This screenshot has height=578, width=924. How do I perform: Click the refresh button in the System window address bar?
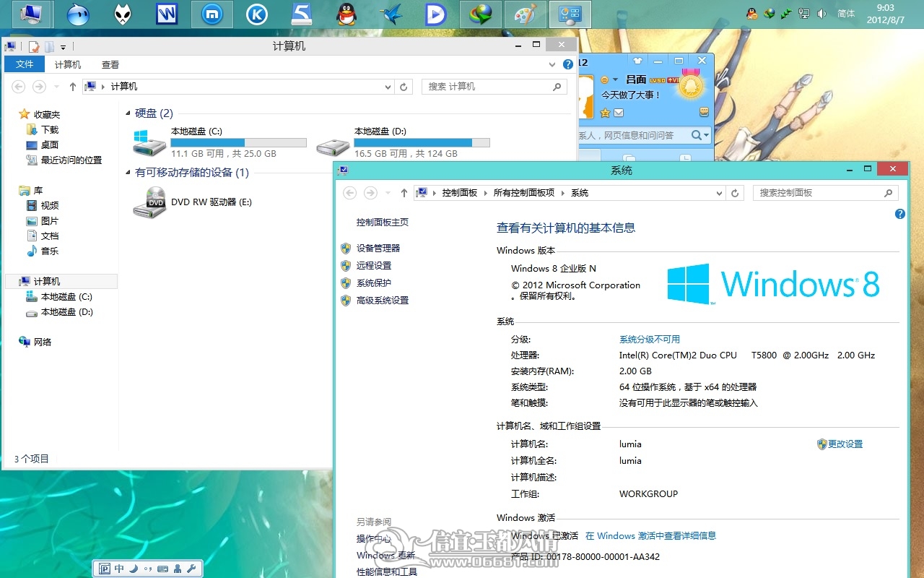[x=735, y=193]
